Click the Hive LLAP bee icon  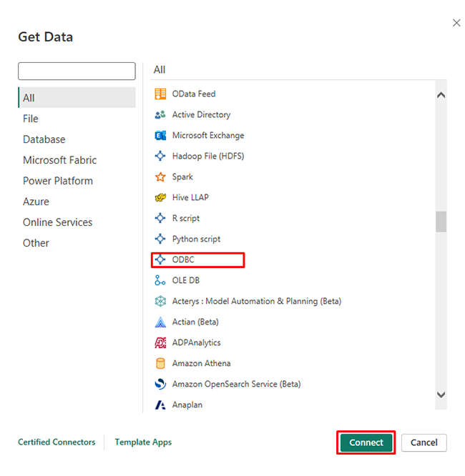tap(160, 198)
